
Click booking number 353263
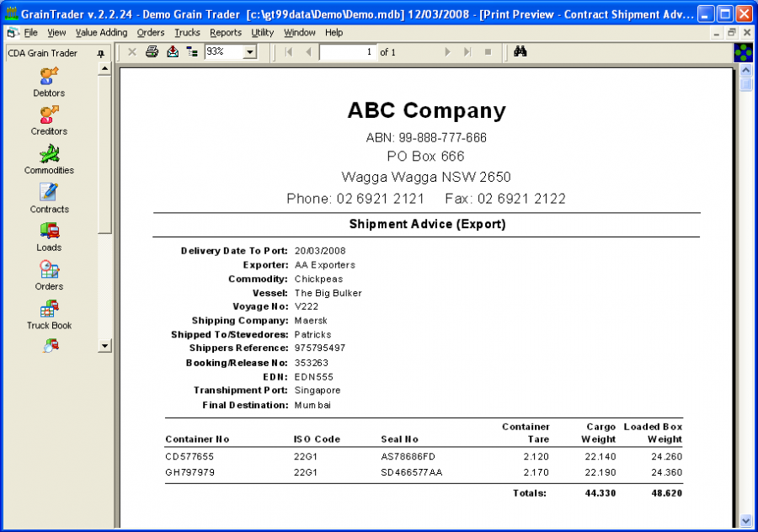(x=312, y=363)
